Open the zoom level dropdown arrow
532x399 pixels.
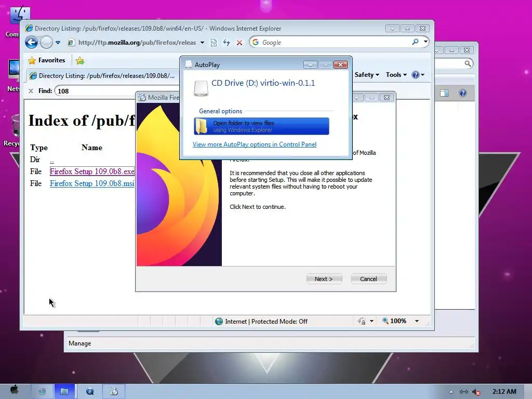(417, 321)
